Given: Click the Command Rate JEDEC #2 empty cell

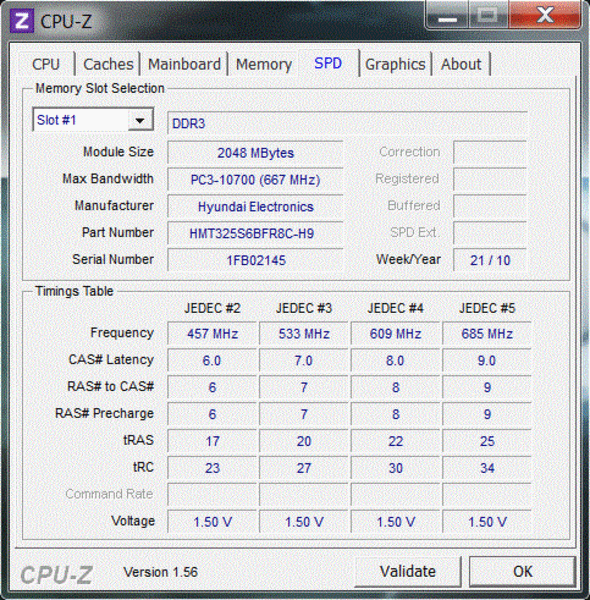Looking at the screenshot, I should (212, 495).
